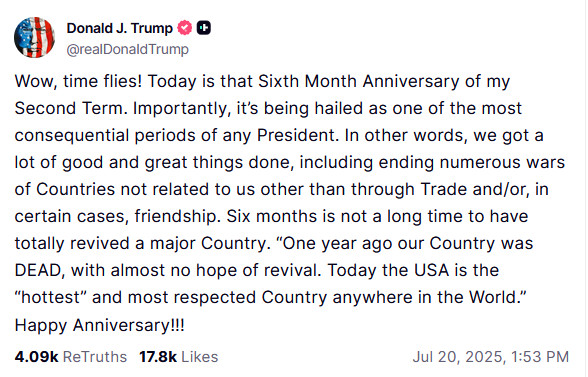588x377 pixels.
Task: Click the phrase Sixth Month Anniversary
Action: point(358,82)
